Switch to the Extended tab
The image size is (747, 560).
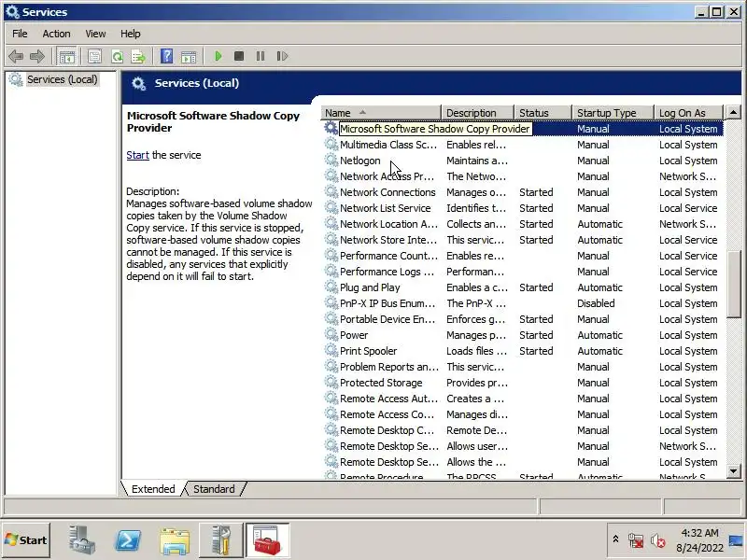[x=153, y=489]
